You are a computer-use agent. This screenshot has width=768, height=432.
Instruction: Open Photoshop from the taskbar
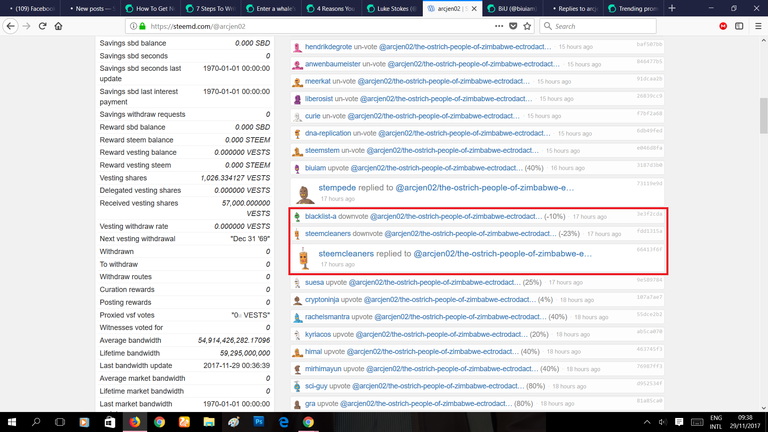[259, 422]
